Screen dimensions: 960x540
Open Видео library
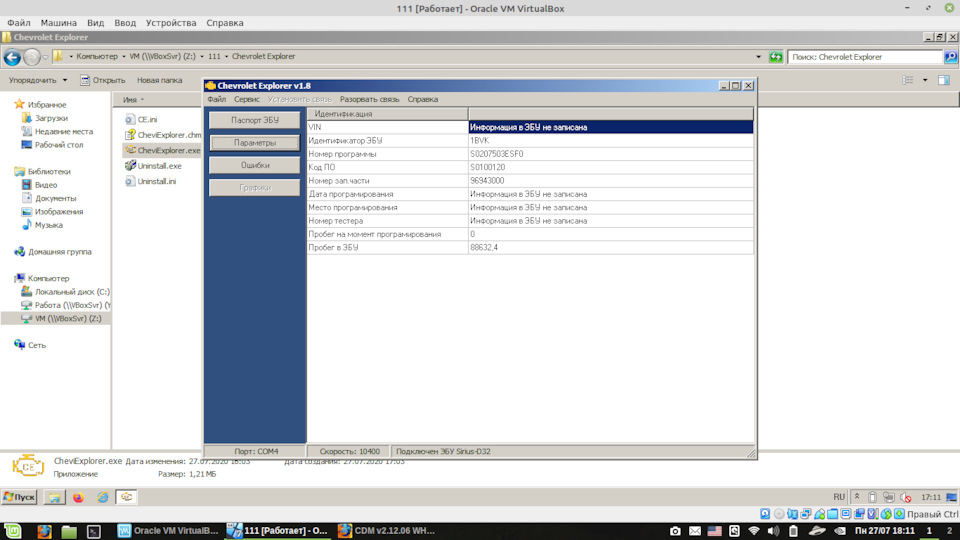tap(40, 185)
